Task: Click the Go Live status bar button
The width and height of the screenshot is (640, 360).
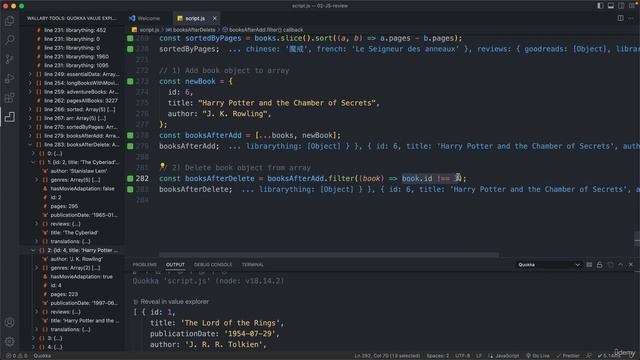Action: pyautogui.click(x=537, y=356)
